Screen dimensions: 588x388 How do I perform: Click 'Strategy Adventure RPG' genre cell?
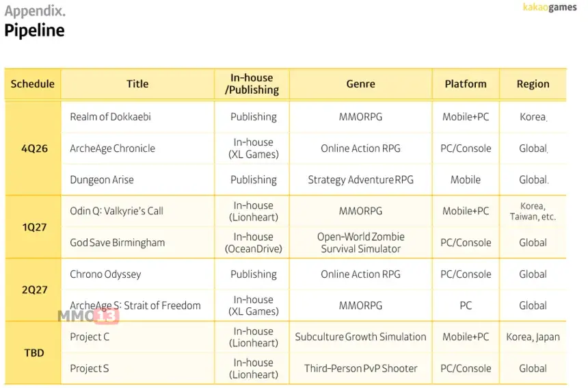360,180
